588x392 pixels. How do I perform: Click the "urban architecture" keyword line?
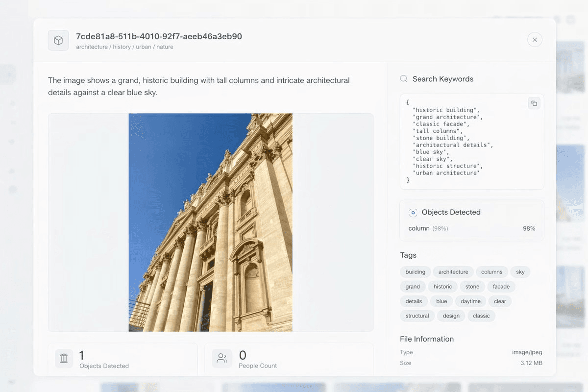click(x=446, y=173)
